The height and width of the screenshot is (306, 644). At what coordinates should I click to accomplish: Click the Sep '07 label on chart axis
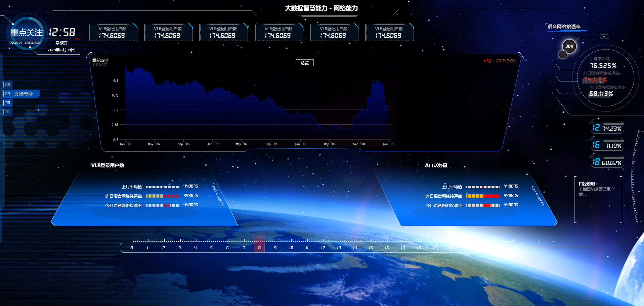271,144
